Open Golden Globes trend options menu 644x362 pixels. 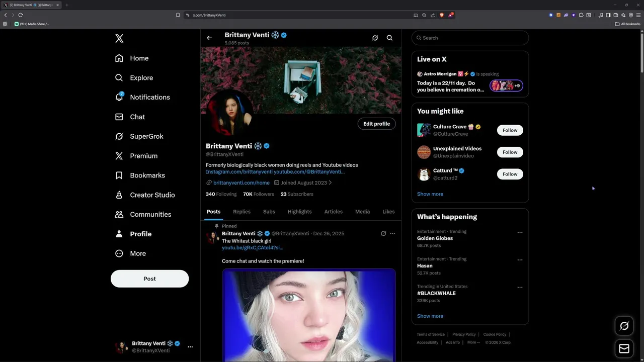[x=520, y=232]
